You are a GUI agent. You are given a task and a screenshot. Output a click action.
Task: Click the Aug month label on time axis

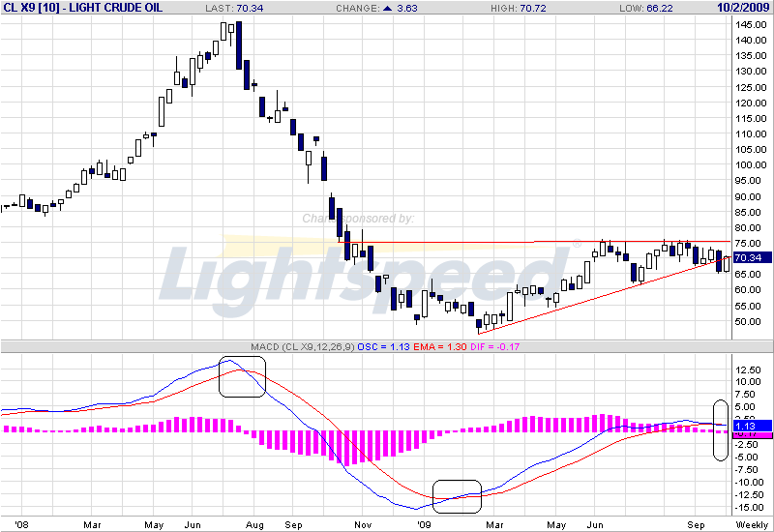tap(254, 524)
